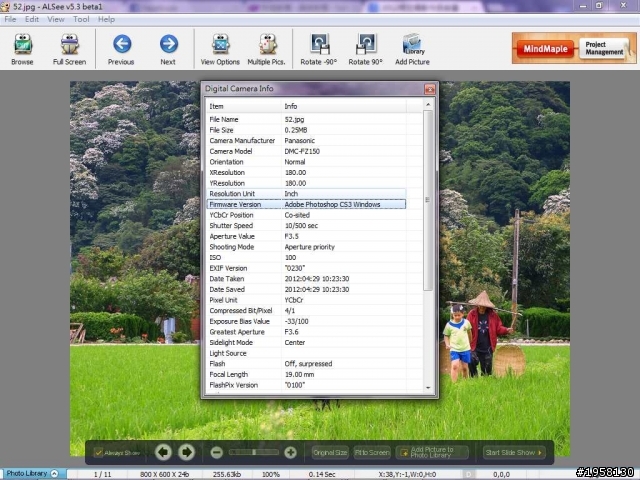640x480 pixels.
Task: Go to the Previous picture
Action: click(121, 49)
